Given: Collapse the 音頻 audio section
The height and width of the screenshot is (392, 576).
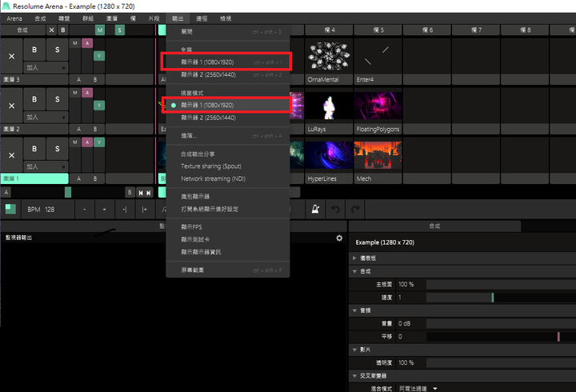Looking at the screenshot, I should [x=354, y=311].
